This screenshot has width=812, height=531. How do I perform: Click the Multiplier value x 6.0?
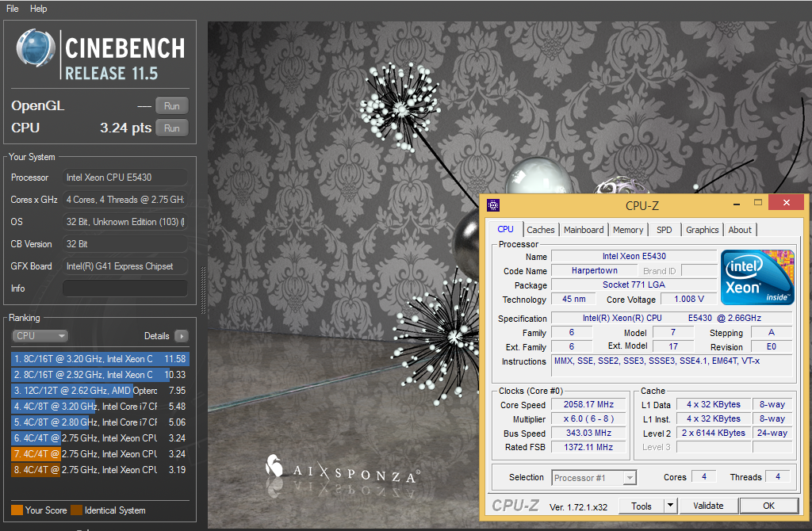(588, 418)
